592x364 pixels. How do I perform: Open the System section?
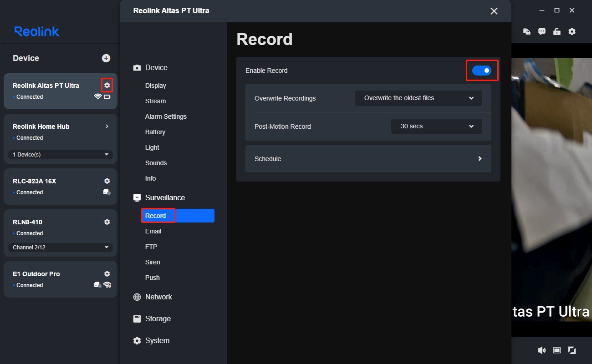tap(157, 340)
